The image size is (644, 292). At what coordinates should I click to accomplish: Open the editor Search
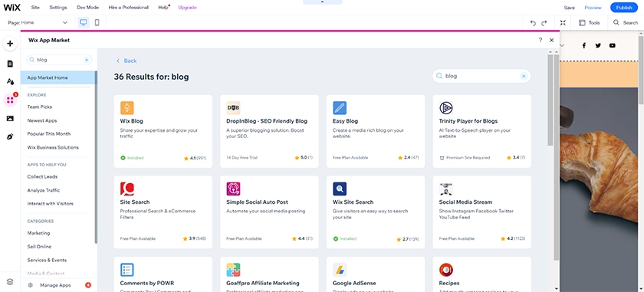626,23
